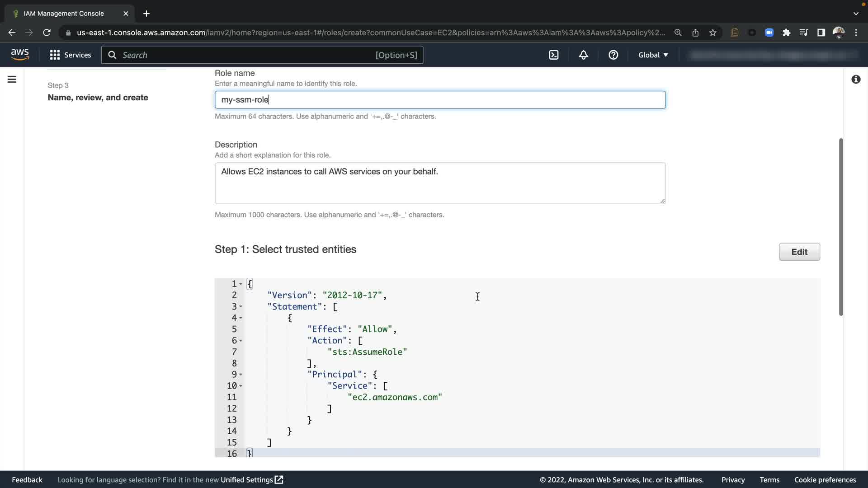Collapse Principal fold arrow on line 9

241,375
